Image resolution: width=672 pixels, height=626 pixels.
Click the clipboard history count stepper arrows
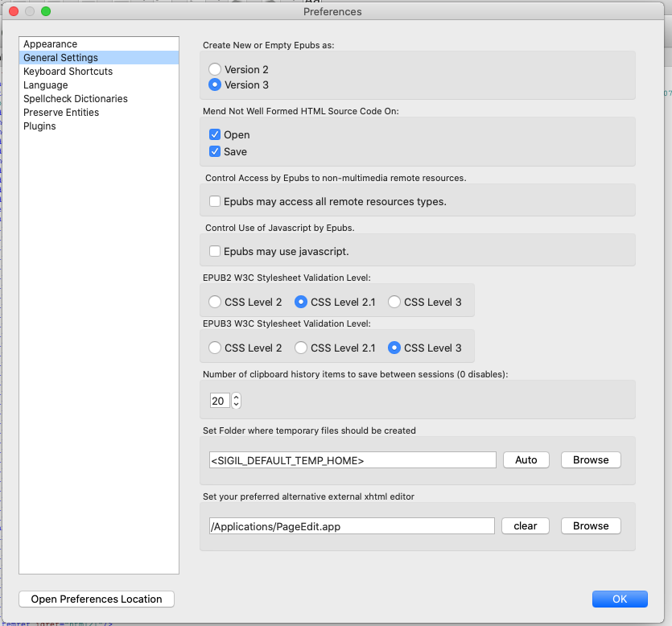pos(236,400)
